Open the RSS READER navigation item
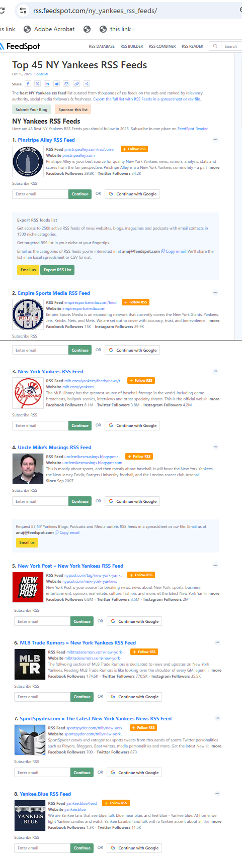242x868 pixels. (x=193, y=46)
